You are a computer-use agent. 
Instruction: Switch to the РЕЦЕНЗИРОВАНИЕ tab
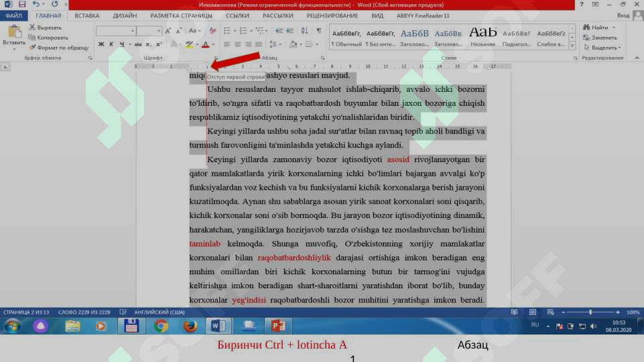click(332, 15)
